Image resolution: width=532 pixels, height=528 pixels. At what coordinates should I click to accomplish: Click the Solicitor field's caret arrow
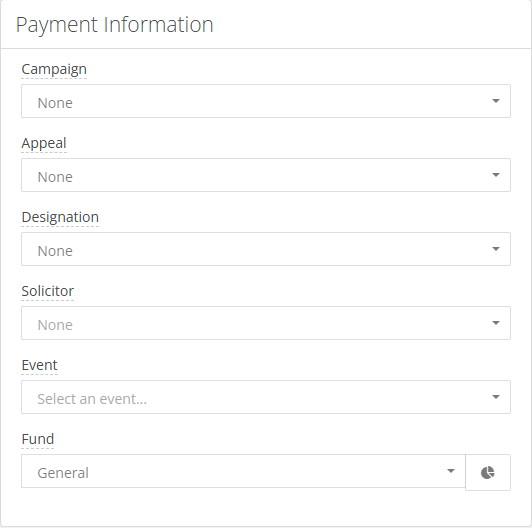click(496, 323)
